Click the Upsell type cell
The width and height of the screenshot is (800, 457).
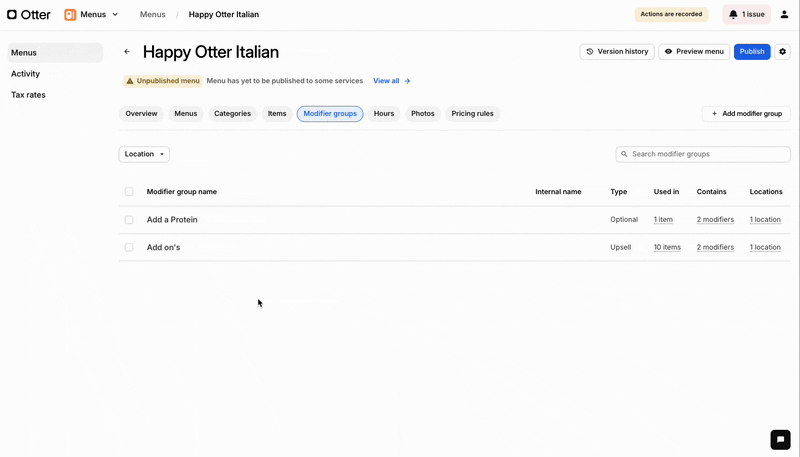click(620, 247)
